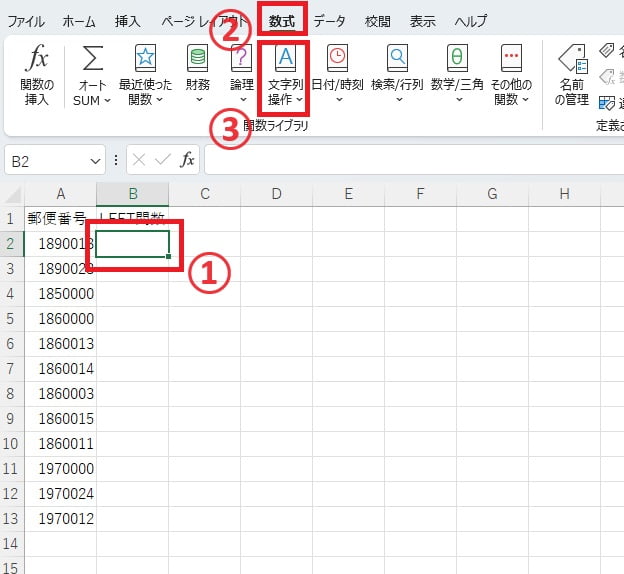Switch to the 表示 tab
Image resolution: width=624 pixels, height=574 pixels.
point(423,21)
